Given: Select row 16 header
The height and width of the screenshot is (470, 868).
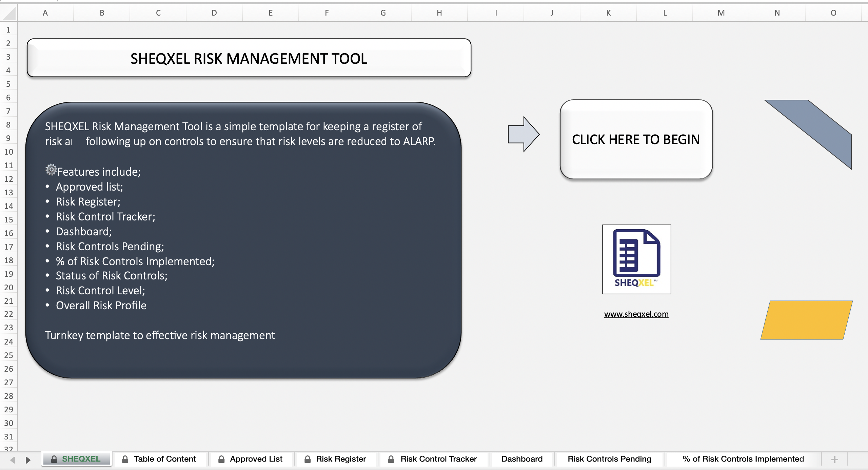Looking at the screenshot, I should (x=8, y=233).
